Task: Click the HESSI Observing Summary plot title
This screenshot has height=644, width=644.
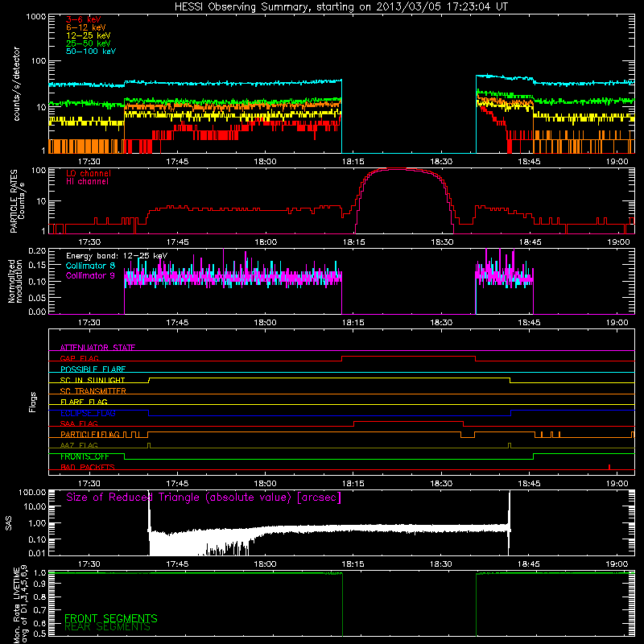Action: click(341, 7)
